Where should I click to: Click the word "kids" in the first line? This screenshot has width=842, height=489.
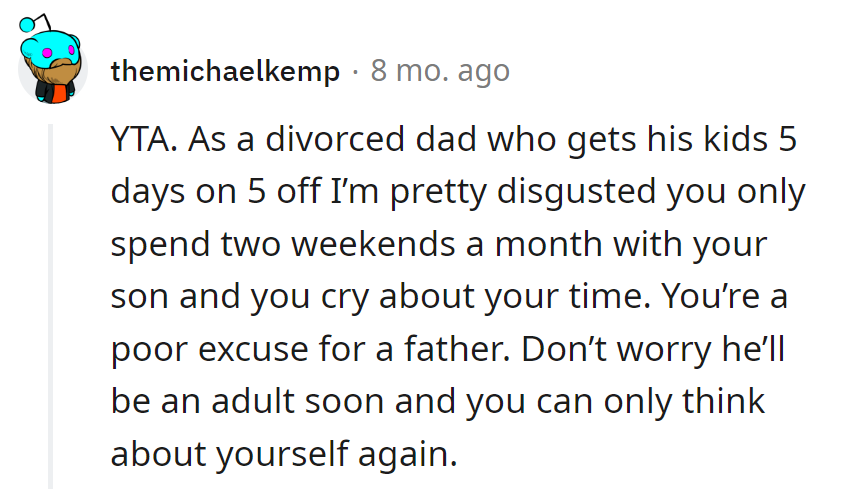click(x=707, y=142)
